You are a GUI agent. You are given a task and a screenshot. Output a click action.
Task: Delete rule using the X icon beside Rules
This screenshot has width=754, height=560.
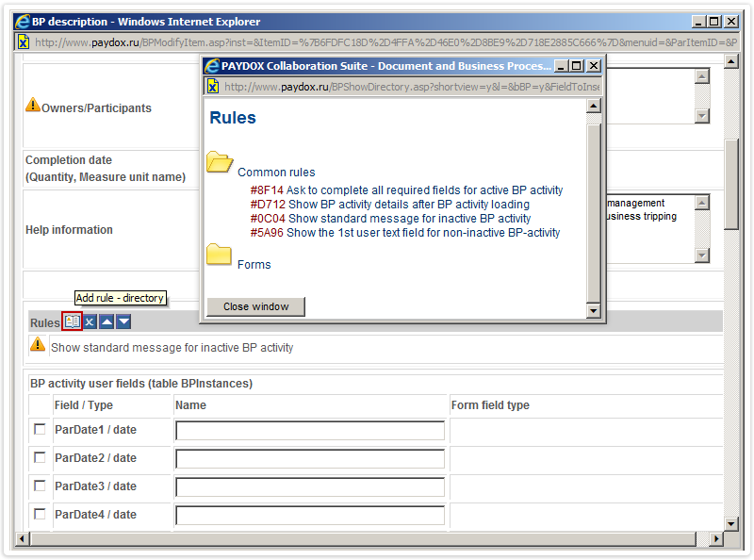click(90, 321)
